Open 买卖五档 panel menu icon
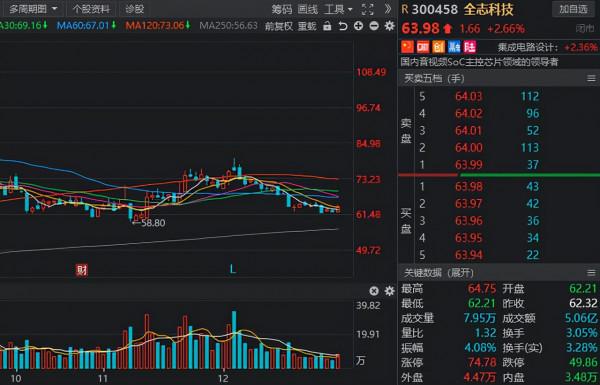This screenshot has height=385, width=600. [591, 78]
